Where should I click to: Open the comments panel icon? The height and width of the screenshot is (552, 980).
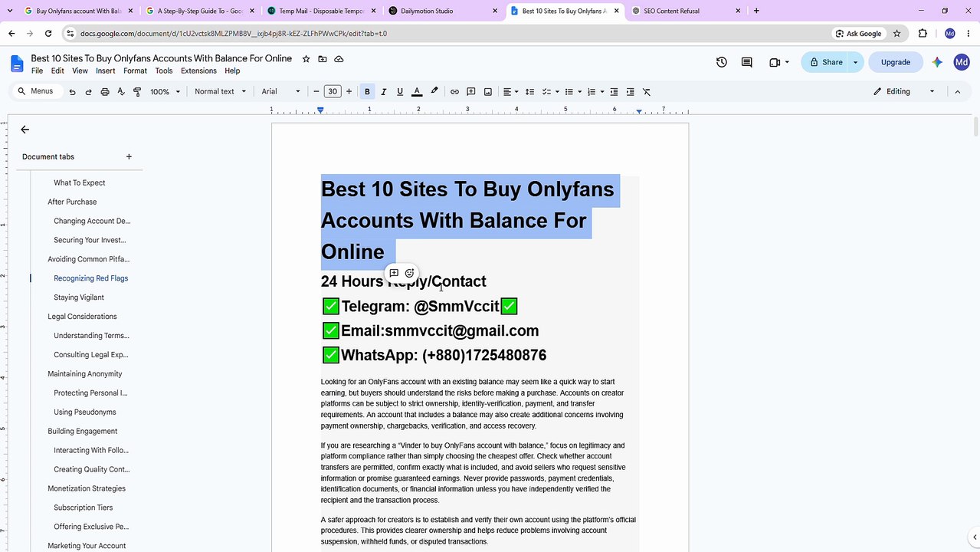(x=746, y=62)
